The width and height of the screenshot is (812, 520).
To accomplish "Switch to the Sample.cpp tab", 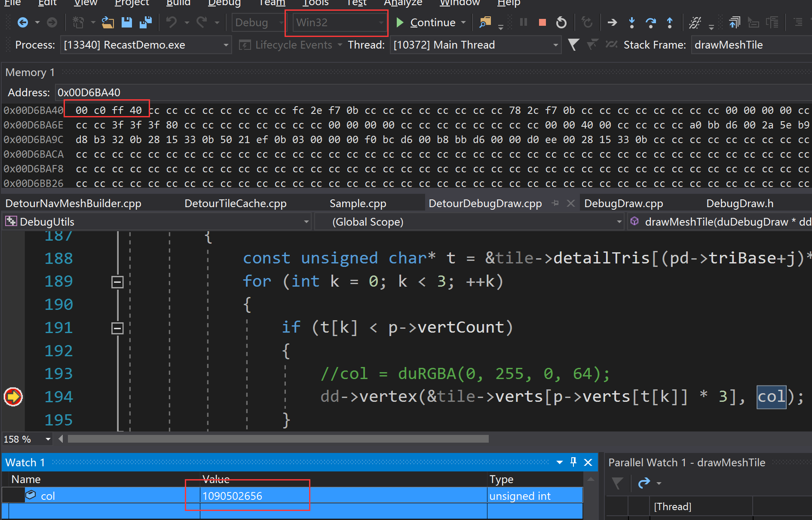I will (358, 203).
